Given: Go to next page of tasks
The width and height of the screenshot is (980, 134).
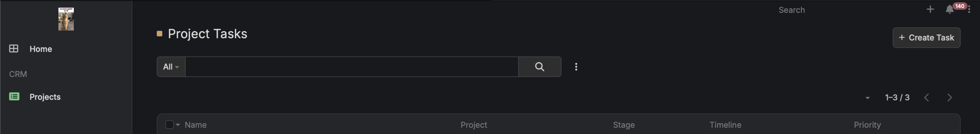Looking at the screenshot, I should 949,97.
